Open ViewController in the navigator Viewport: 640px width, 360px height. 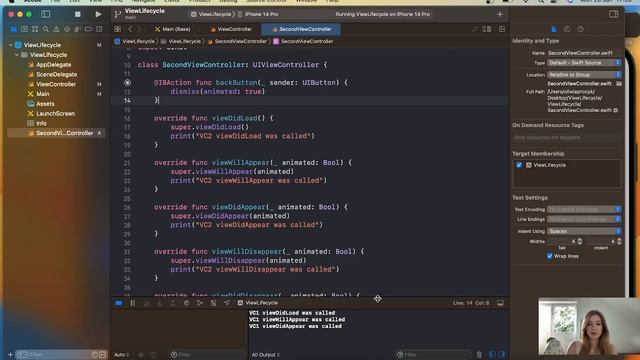56,84
